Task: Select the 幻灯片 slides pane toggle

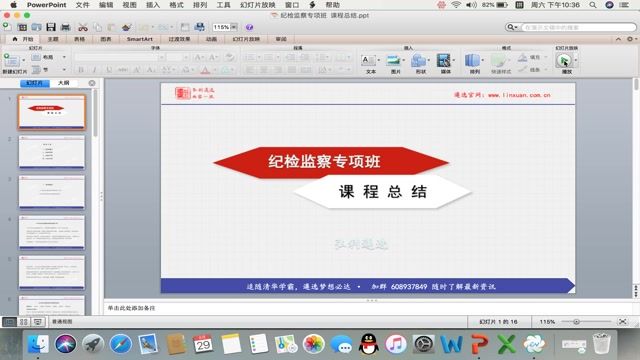Action: tap(35, 83)
